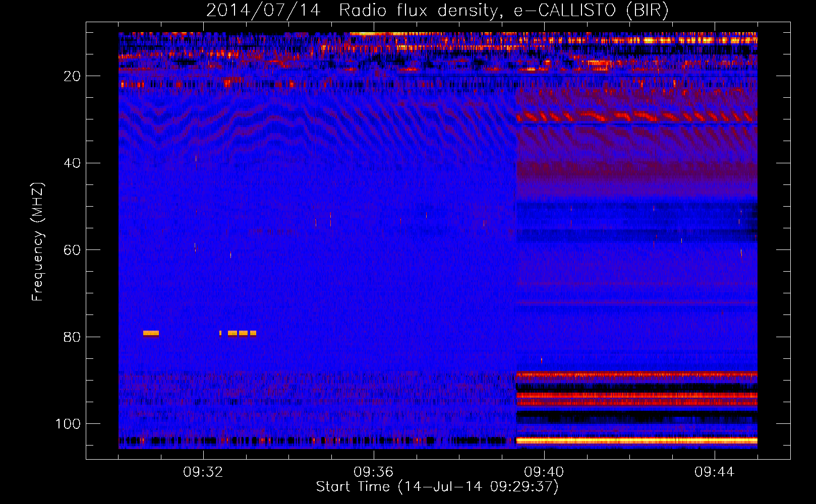Click the 80 MHz frequency tick label
Image resolution: width=816 pixels, height=504 pixels.
pos(72,337)
